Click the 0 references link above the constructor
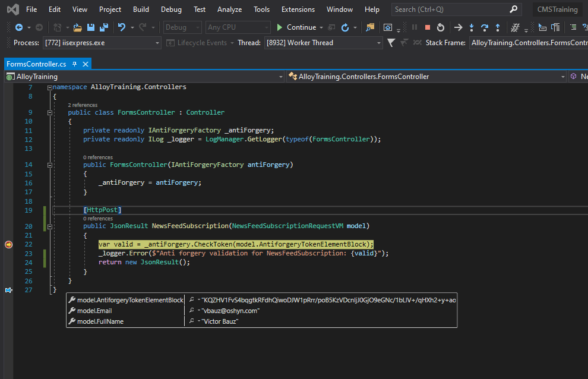Viewport: 588px width, 379px height. pos(98,157)
